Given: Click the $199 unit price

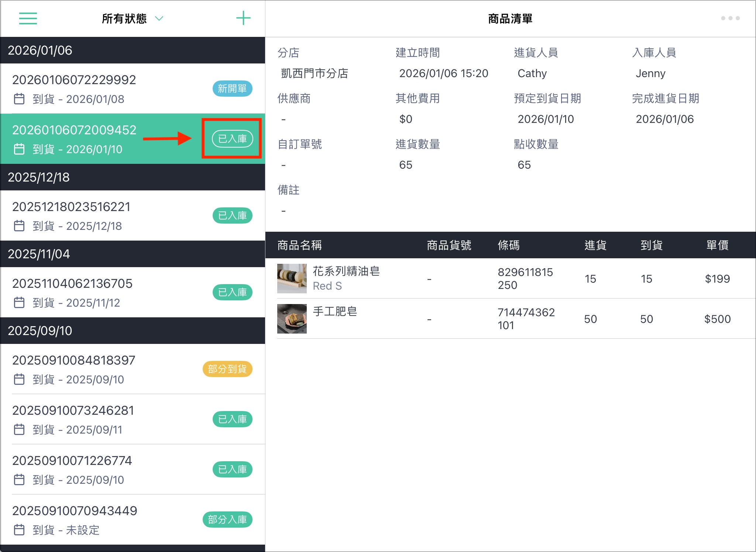Looking at the screenshot, I should click(717, 279).
